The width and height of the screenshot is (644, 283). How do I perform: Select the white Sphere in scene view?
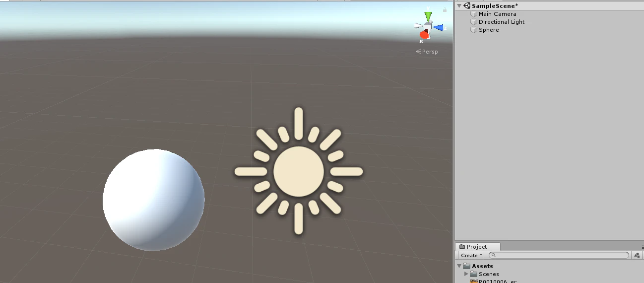(x=154, y=200)
